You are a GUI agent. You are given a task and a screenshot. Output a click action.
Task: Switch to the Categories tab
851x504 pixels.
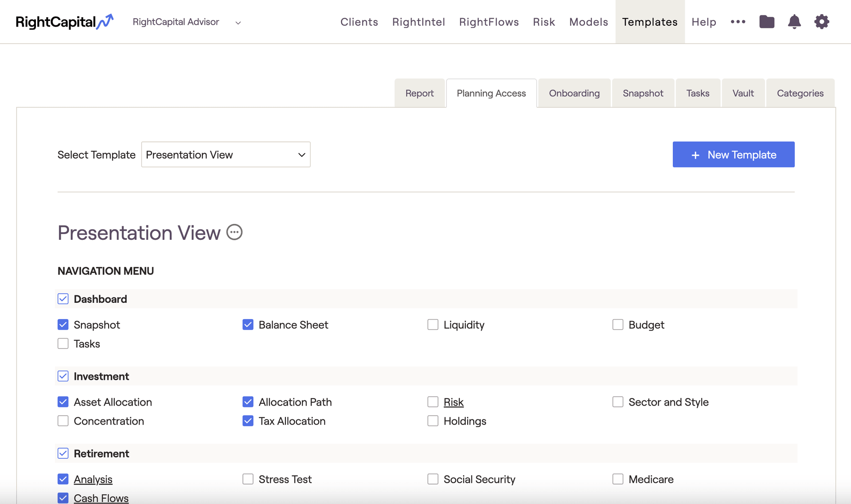click(800, 93)
